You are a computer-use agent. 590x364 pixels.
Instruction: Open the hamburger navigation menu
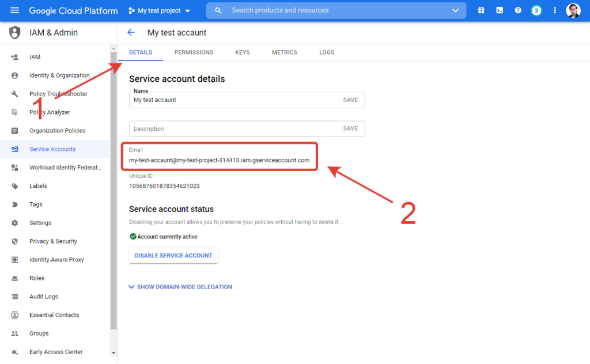14,10
